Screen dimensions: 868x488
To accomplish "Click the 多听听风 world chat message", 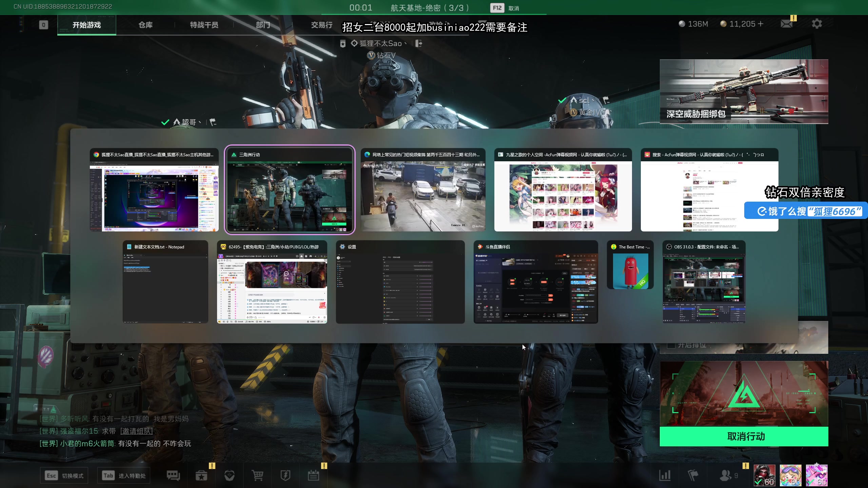I will (114, 419).
